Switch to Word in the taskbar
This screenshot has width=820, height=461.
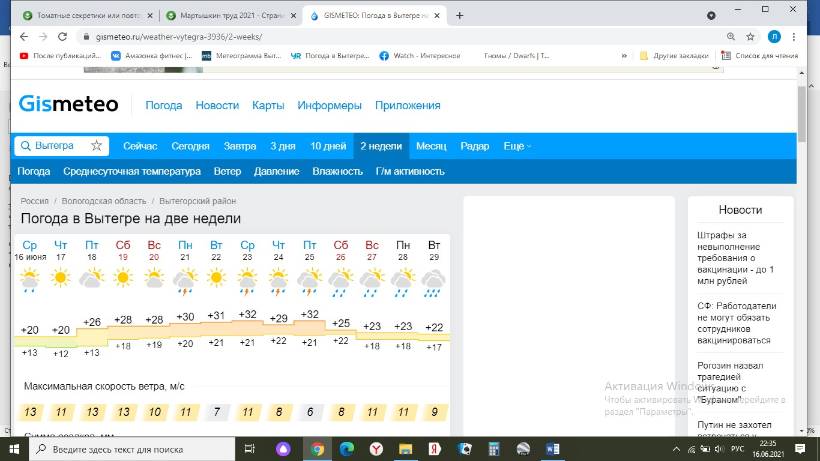pos(552,449)
